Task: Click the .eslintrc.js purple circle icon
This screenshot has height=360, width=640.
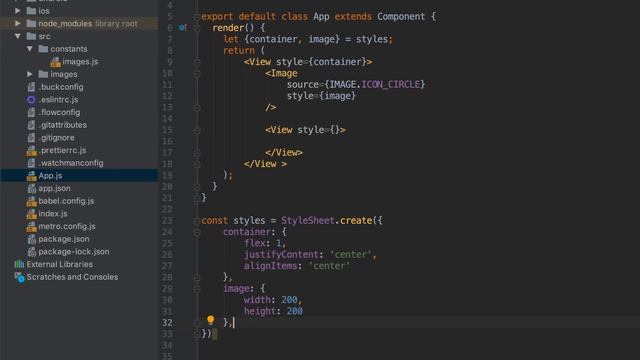Action: tap(31, 100)
